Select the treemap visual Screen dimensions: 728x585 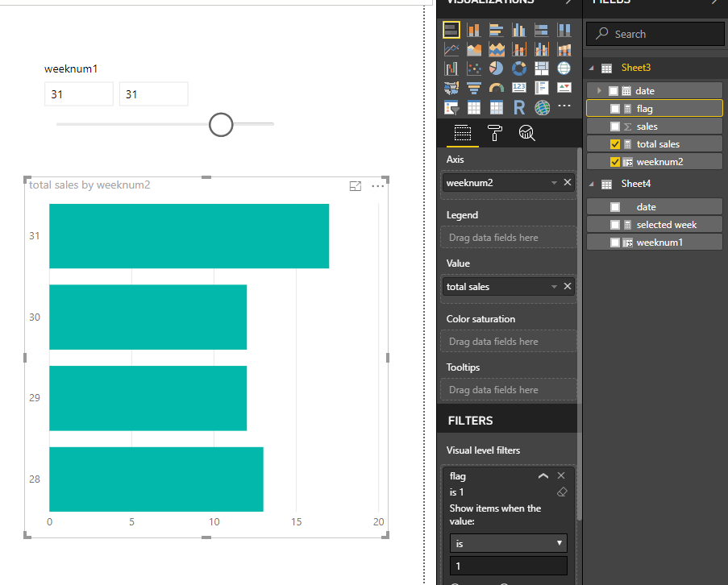(x=541, y=68)
